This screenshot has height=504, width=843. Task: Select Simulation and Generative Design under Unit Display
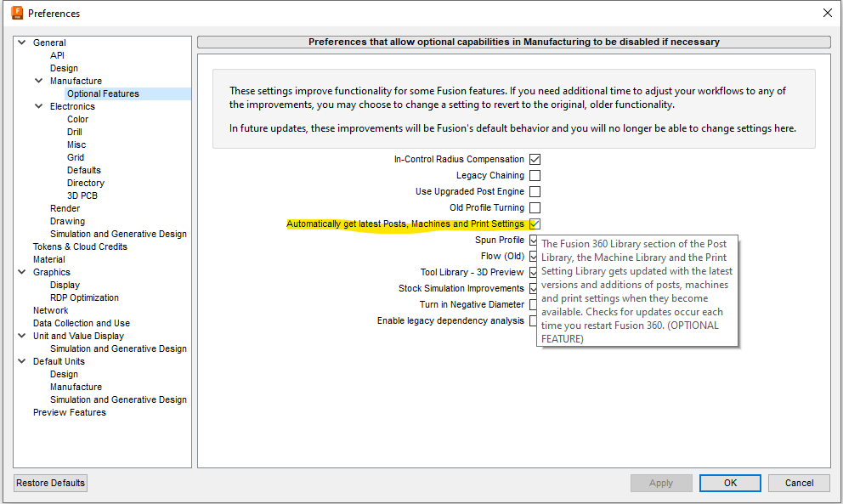(118, 348)
